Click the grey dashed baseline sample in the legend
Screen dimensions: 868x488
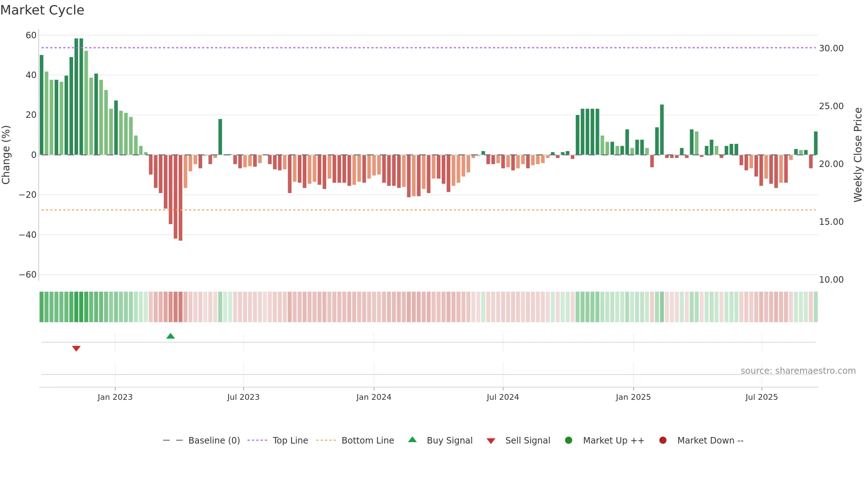coord(173,440)
